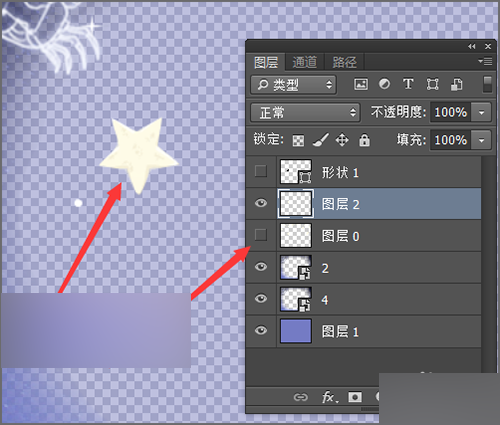Hide 图层 2 with its eye icon

(261, 203)
